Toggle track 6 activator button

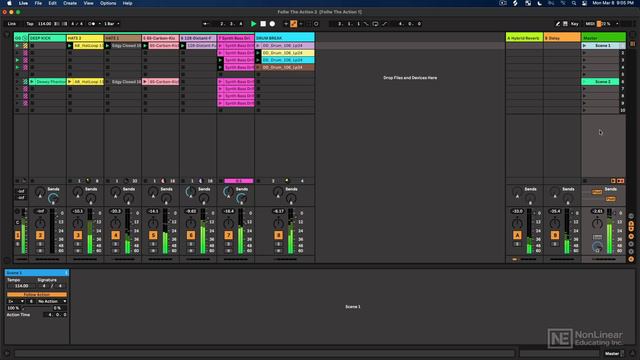click(191, 235)
